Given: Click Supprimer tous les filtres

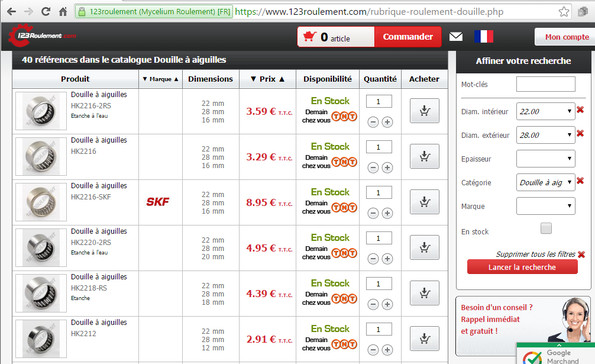Looking at the screenshot, I should pyautogui.click(x=540, y=254).
